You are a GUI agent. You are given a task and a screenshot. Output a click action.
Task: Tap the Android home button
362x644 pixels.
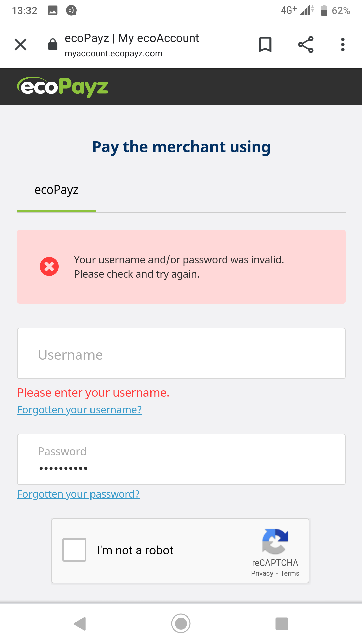tap(181, 624)
